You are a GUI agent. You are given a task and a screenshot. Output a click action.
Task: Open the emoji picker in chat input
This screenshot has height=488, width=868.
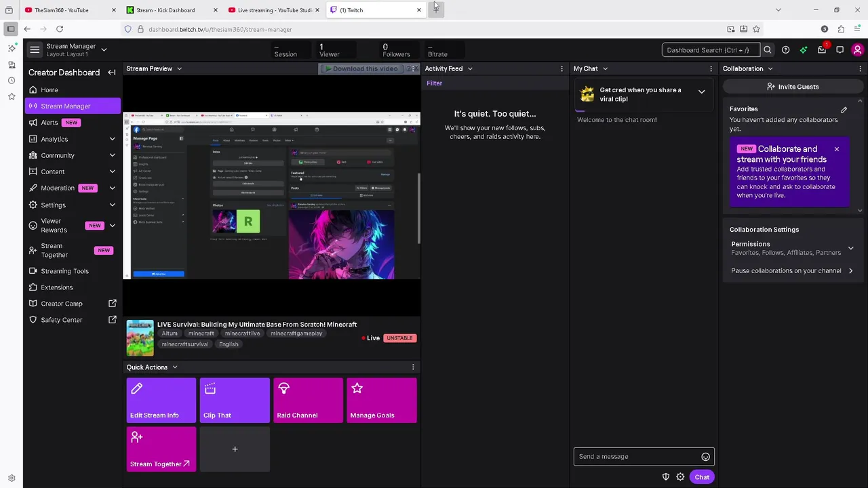click(705, 457)
